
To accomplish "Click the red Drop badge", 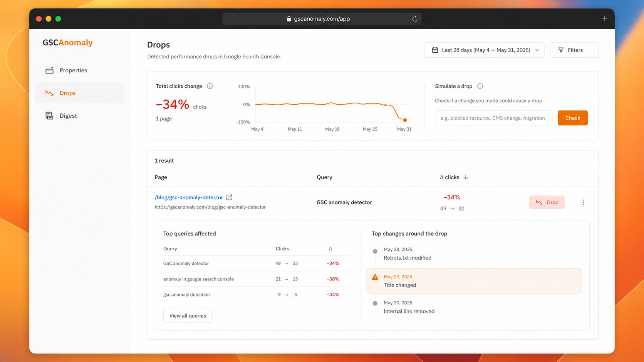I will coord(547,202).
